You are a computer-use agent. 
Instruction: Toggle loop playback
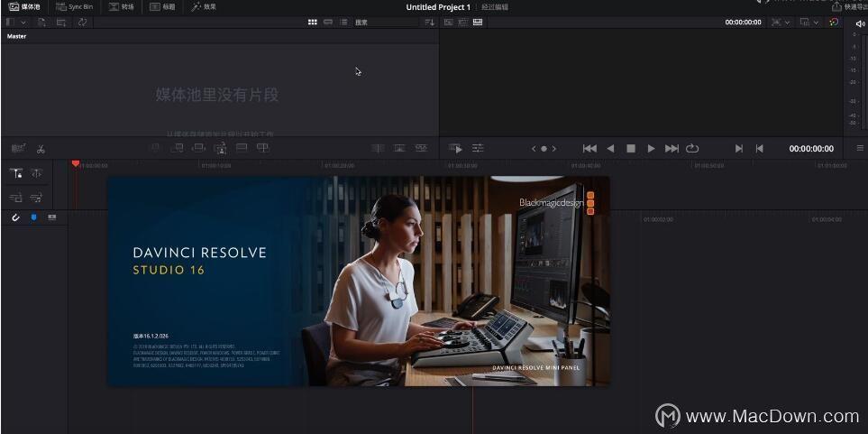tap(692, 149)
